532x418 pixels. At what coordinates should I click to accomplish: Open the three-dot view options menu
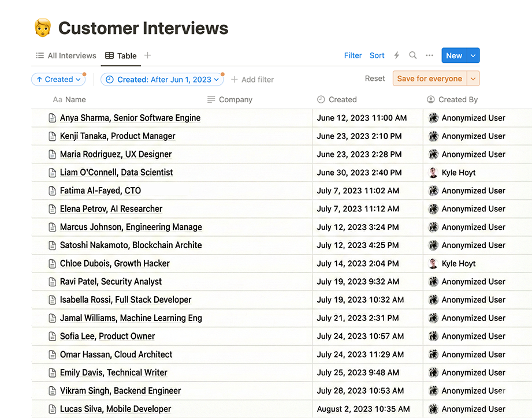pyautogui.click(x=429, y=55)
